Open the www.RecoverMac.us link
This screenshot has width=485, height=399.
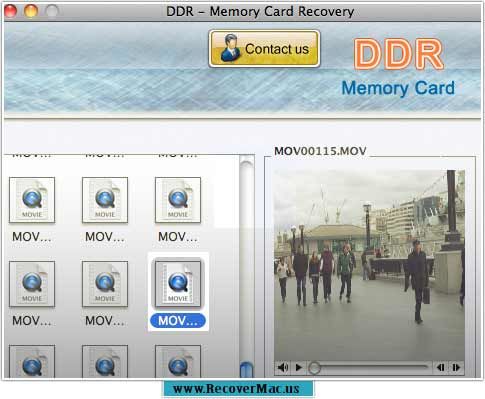pos(236,389)
